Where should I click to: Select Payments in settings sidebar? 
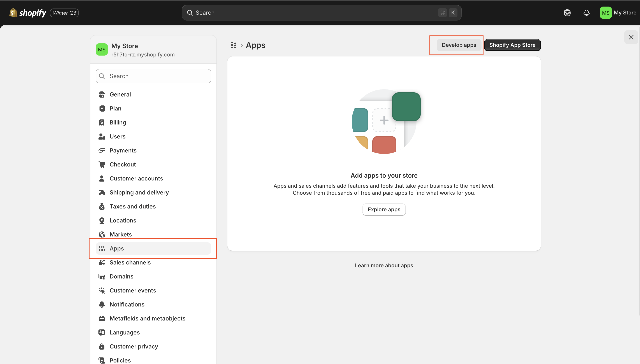(123, 150)
